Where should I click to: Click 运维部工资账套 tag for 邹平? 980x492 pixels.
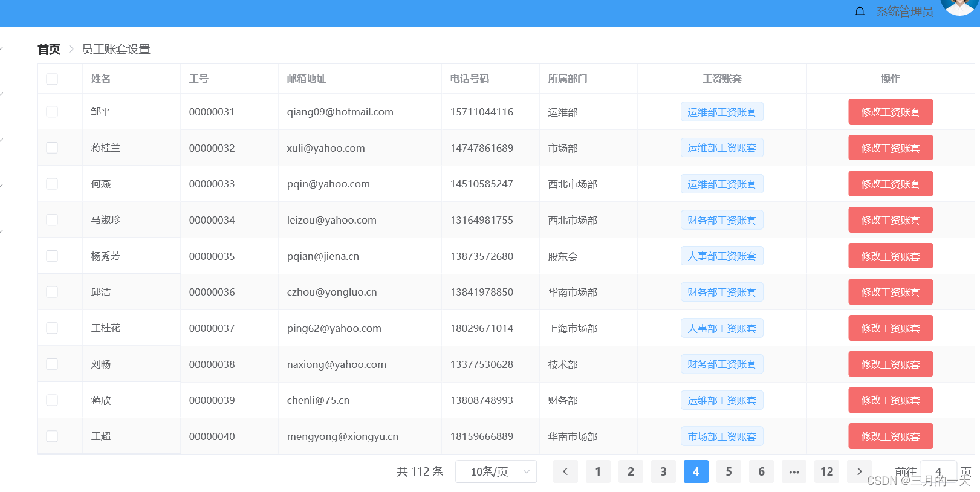pos(722,112)
